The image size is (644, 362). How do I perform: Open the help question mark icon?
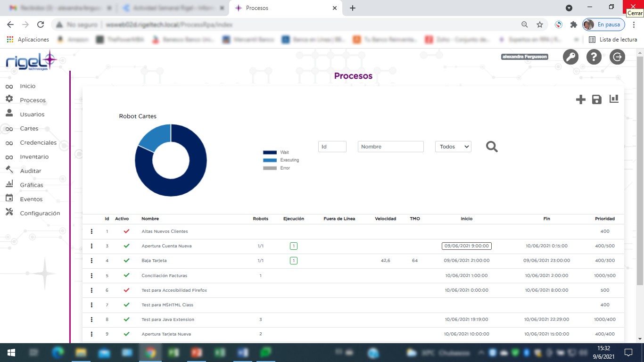tap(594, 57)
